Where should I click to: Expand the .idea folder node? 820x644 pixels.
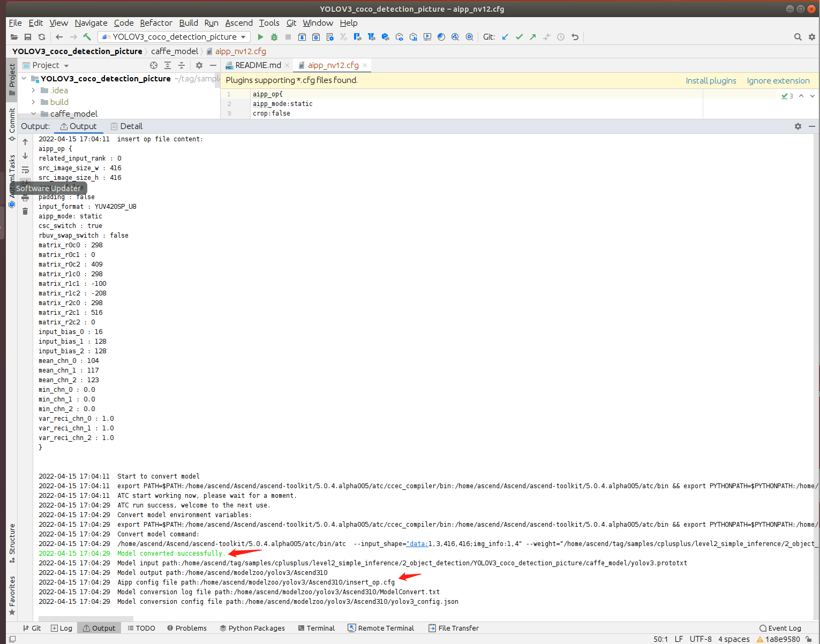[33, 90]
